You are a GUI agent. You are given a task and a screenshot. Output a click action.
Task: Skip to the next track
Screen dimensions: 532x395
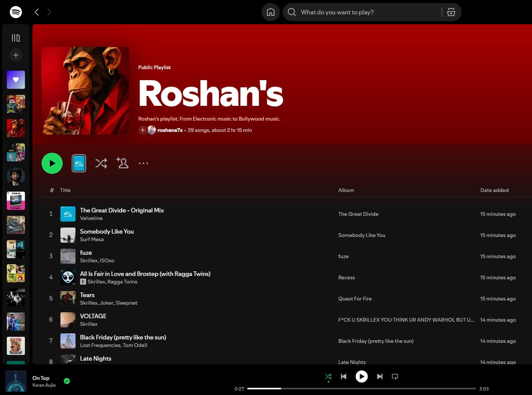[380, 376]
